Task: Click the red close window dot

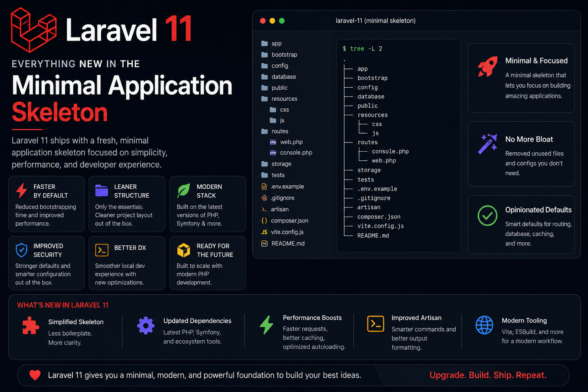Action: (x=263, y=21)
